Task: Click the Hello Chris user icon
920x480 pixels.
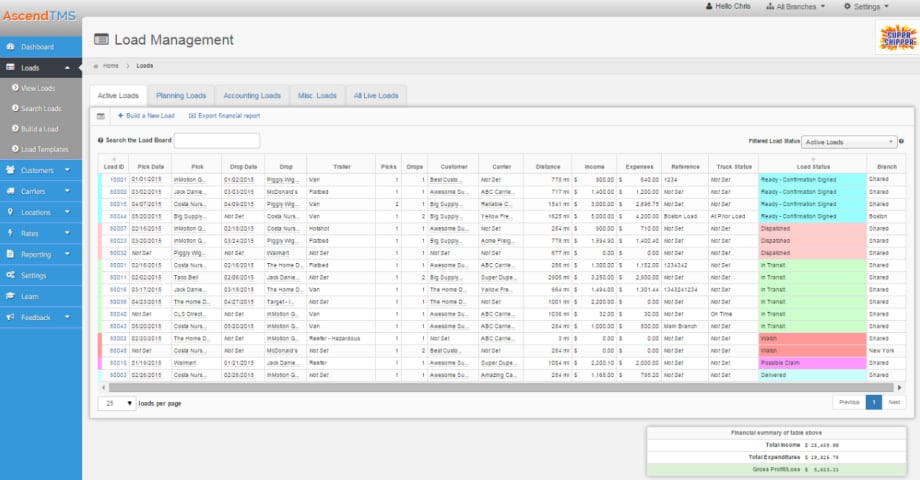Action: 709,6
